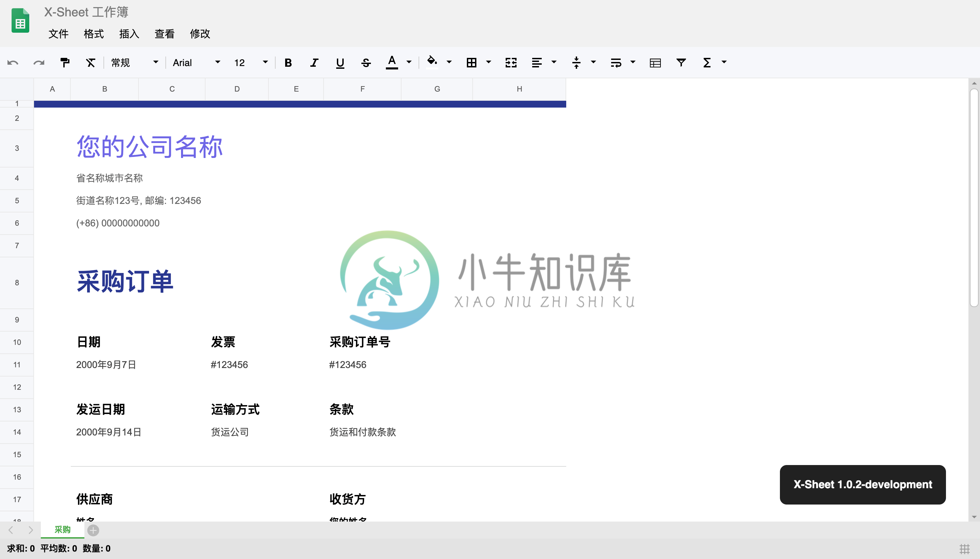Viewport: 980px width, 559px height.
Task: Click the green X-Sheet logo icon
Action: click(x=20, y=20)
